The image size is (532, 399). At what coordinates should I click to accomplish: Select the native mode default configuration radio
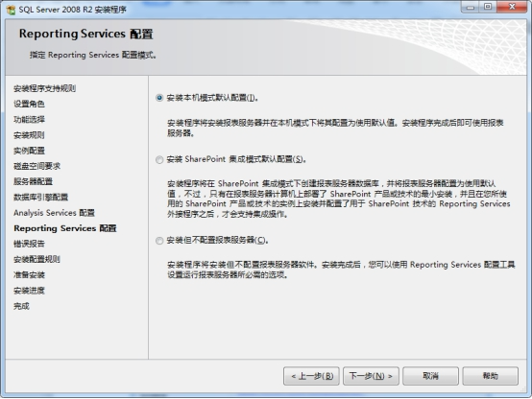(x=159, y=98)
